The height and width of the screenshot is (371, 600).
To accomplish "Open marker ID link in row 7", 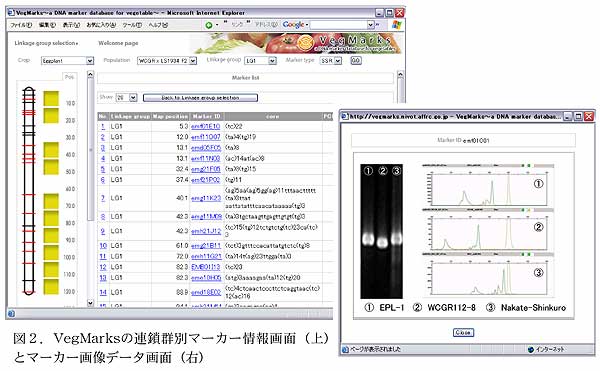I will click(206, 198).
